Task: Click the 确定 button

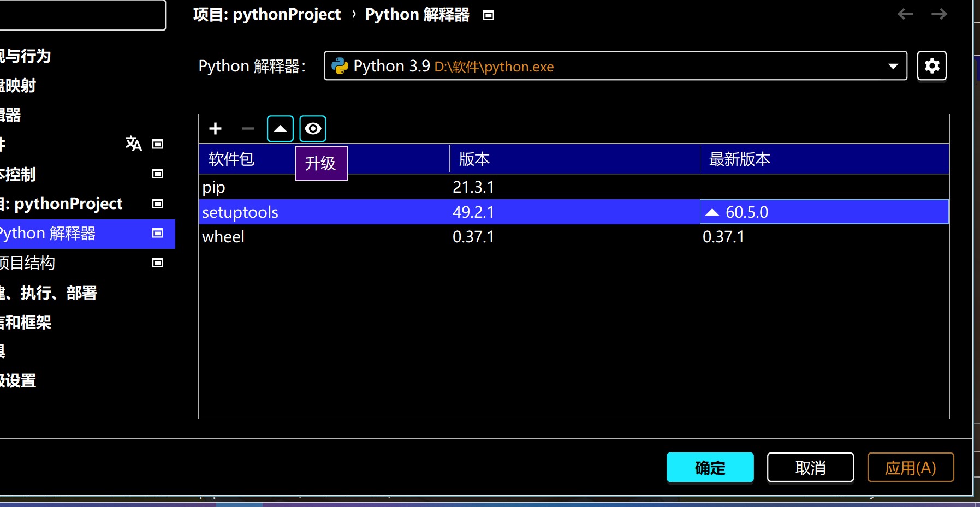Action: (709, 467)
